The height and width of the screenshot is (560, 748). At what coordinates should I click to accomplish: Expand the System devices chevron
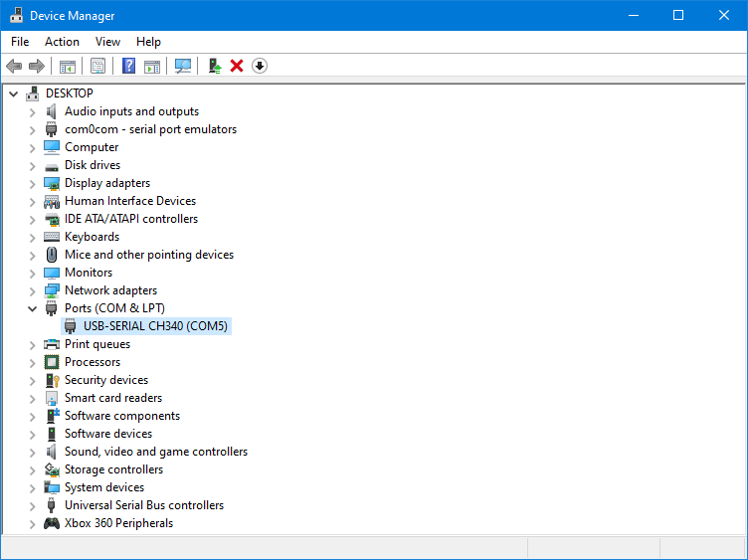(32, 488)
